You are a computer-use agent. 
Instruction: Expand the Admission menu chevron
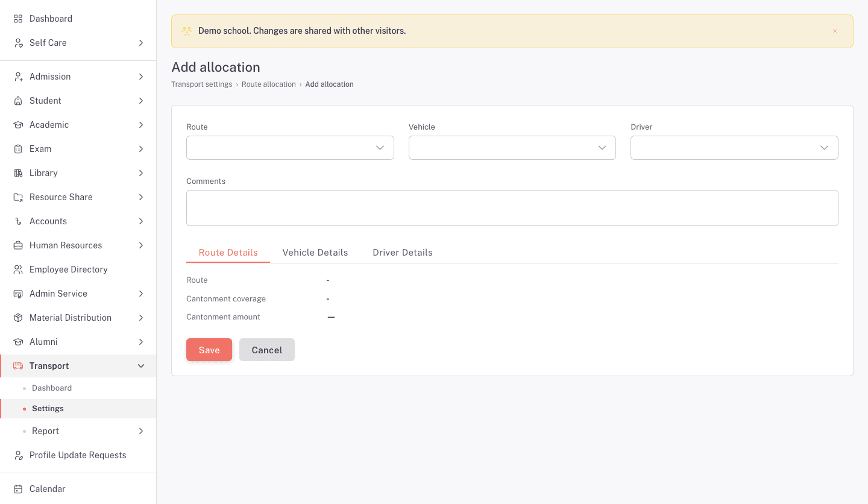pos(141,77)
